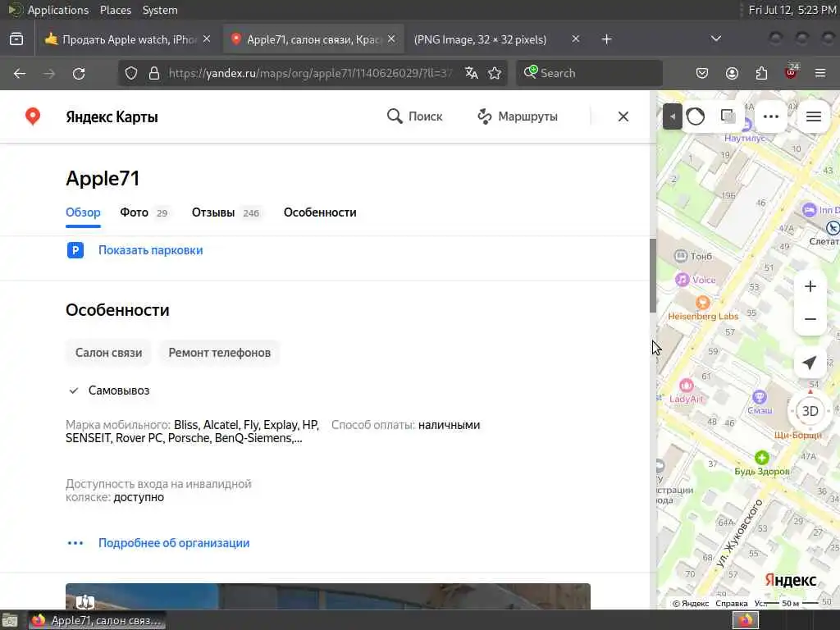This screenshot has width=840, height=630.
Task: Open organization photo thumbnail at bottom
Action: 328,596
